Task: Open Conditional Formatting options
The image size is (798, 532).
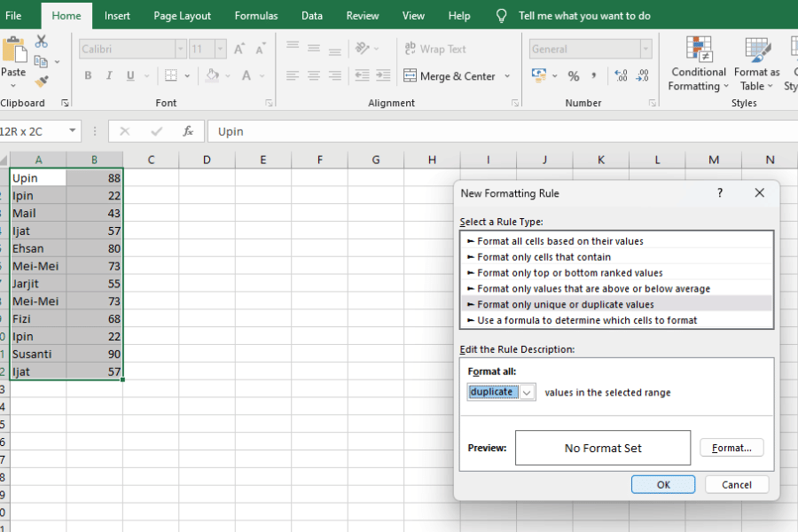Action: (698, 65)
